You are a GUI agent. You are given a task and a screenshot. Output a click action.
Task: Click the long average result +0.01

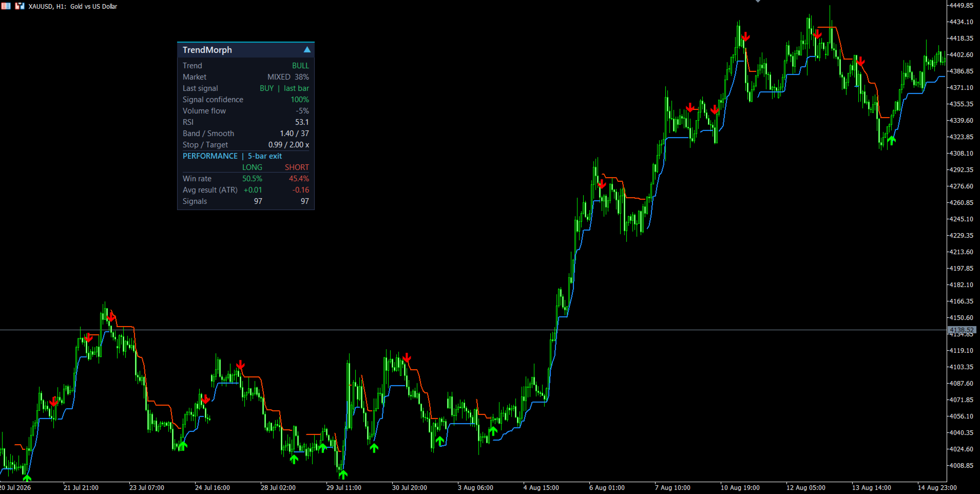click(253, 190)
